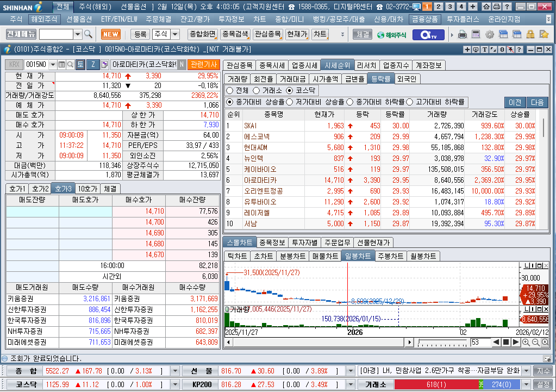556x392 pixels.
Task: Open stock list icon next to code 0015N0
Action: point(62,65)
